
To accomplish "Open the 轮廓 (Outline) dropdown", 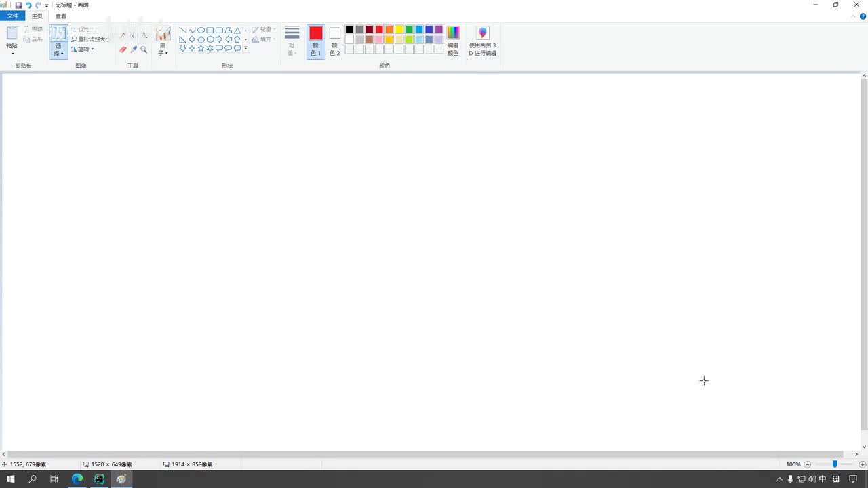I will [x=264, y=30].
